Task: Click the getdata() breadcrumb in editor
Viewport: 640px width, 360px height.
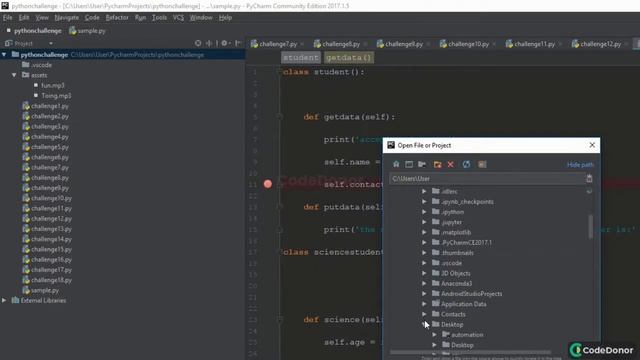Action: 349,58
